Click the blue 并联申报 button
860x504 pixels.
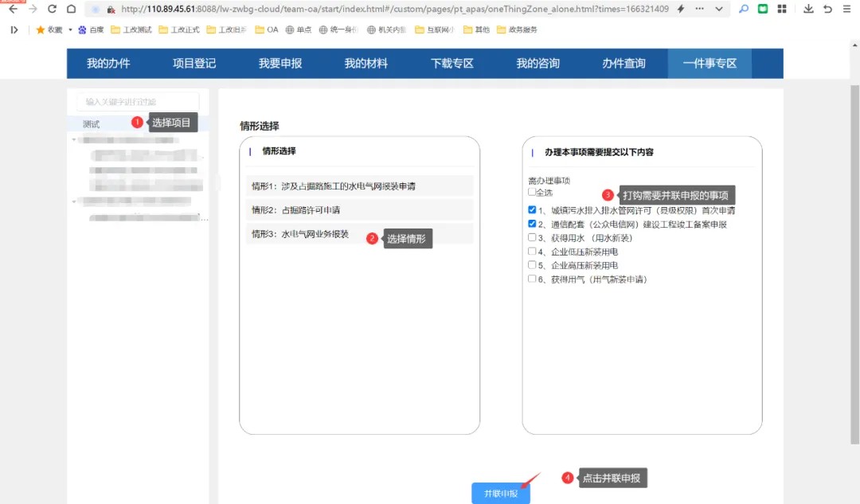pos(501,494)
